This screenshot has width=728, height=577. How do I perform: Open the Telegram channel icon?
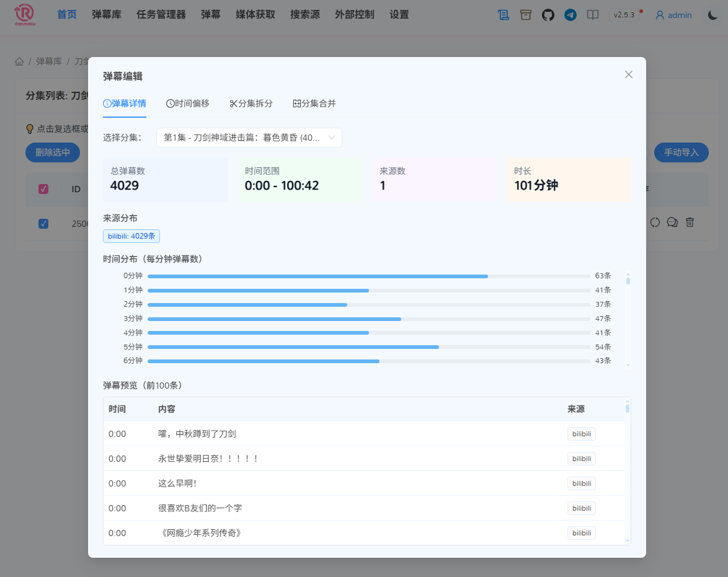coord(570,14)
